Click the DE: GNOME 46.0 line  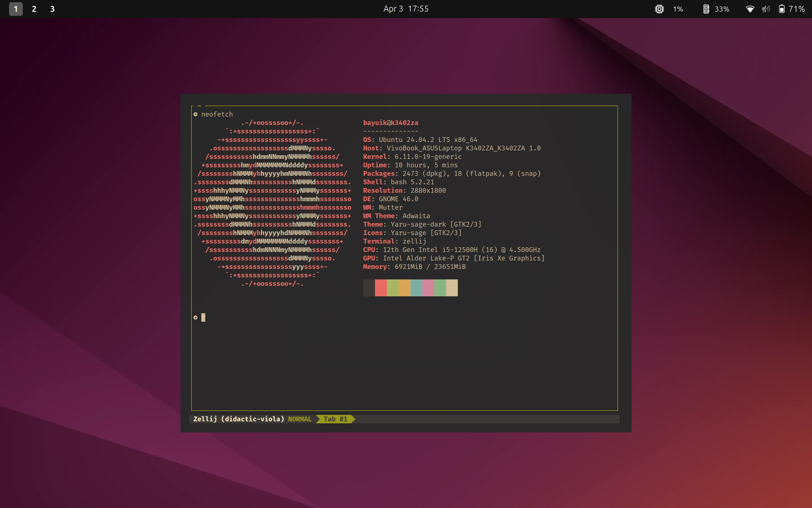(390, 199)
